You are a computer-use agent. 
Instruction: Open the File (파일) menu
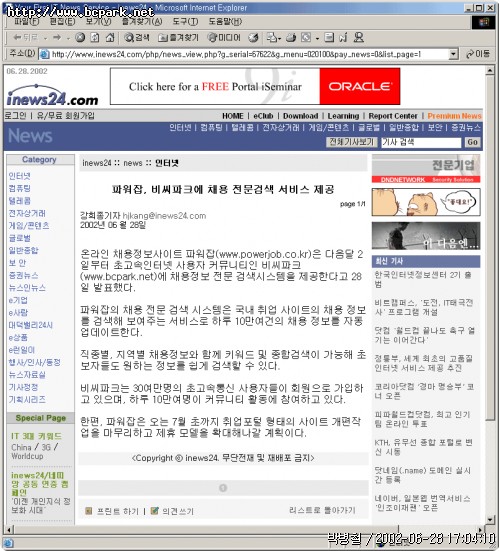coord(26,21)
